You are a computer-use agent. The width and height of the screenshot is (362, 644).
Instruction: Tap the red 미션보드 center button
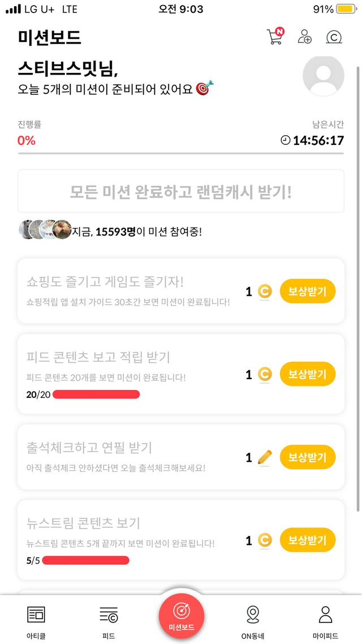(181, 616)
